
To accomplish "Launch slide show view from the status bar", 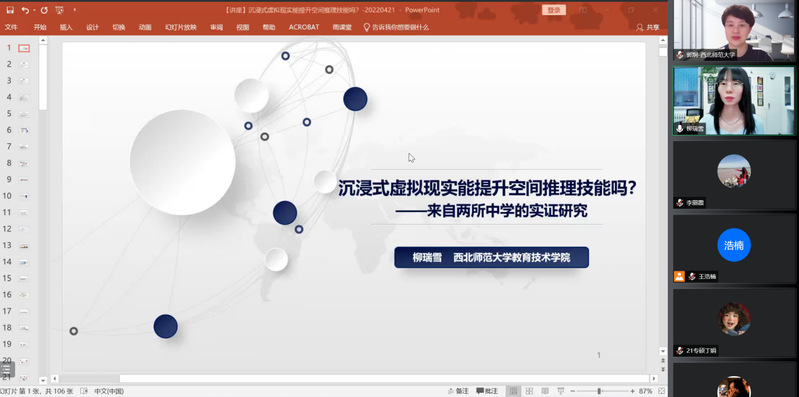I will coord(561,391).
